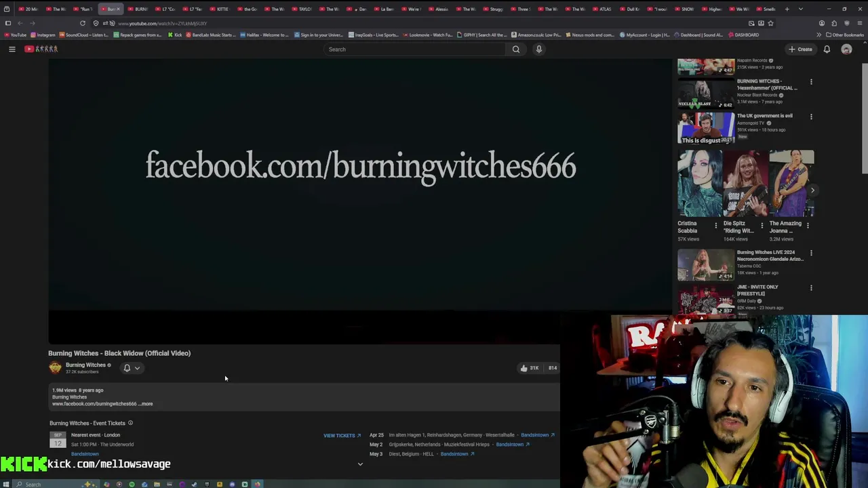Show hidden bookmarks with the chevron
868x488 pixels.
(818, 35)
